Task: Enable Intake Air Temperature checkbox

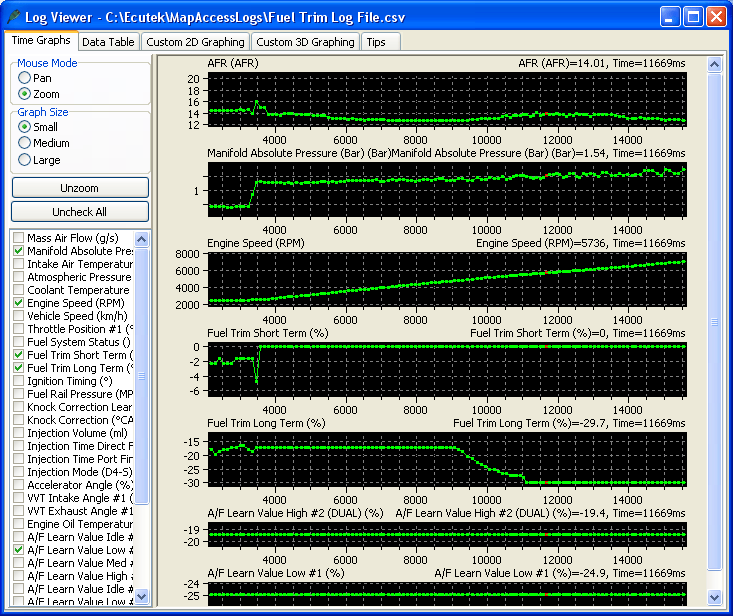Action: pyautogui.click(x=19, y=264)
